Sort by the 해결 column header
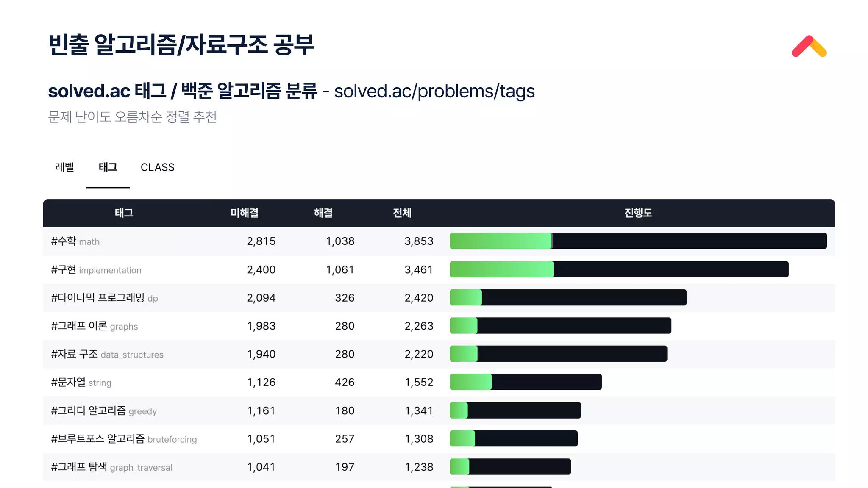The image size is (868, 488). (x=323, y=213)
